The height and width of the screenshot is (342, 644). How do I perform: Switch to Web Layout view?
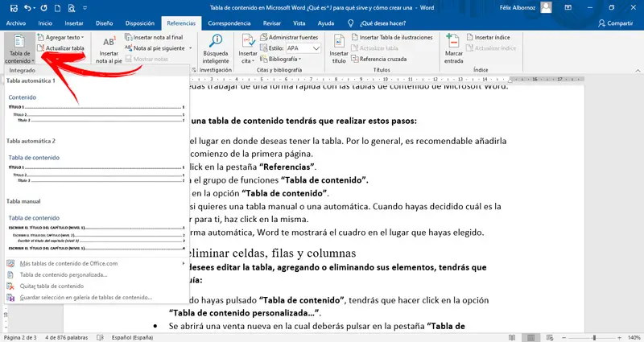coord(551,337)
